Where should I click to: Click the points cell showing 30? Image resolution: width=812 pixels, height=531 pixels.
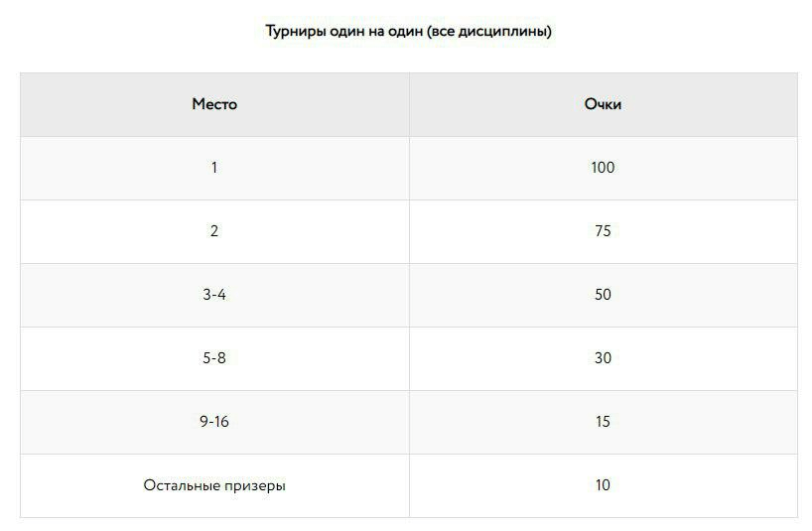coord(603,358)
